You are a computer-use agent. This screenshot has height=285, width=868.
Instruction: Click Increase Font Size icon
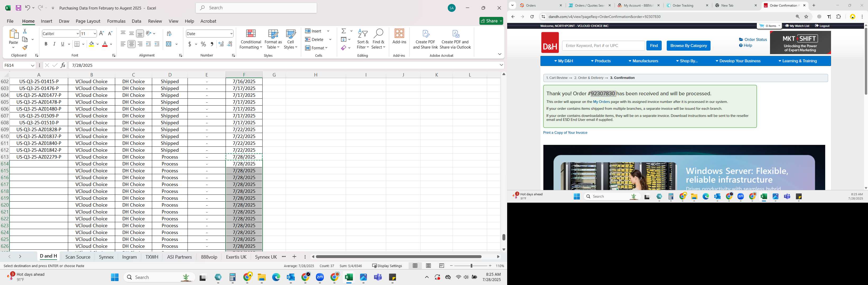101,33
